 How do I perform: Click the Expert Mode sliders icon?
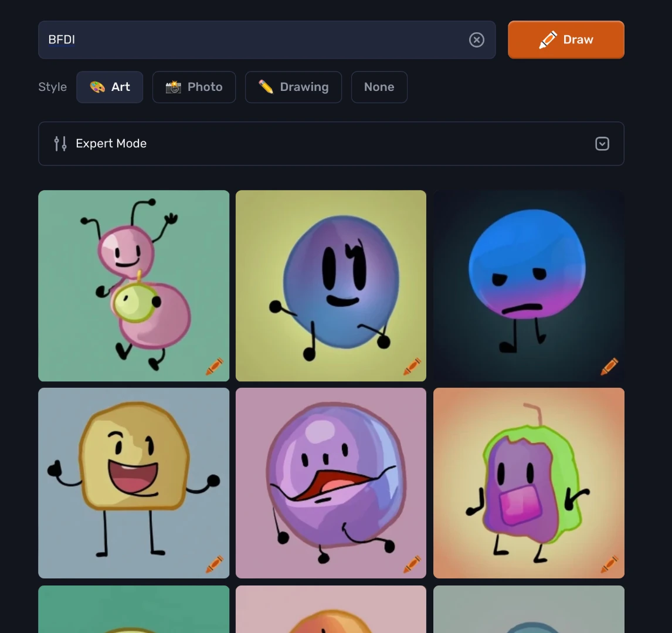coord(60,144)
